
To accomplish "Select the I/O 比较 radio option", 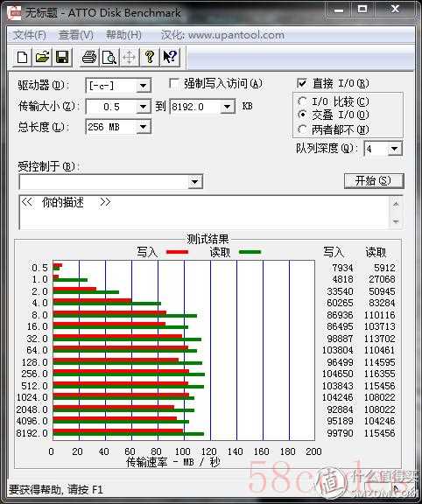I will pos(302,101).
